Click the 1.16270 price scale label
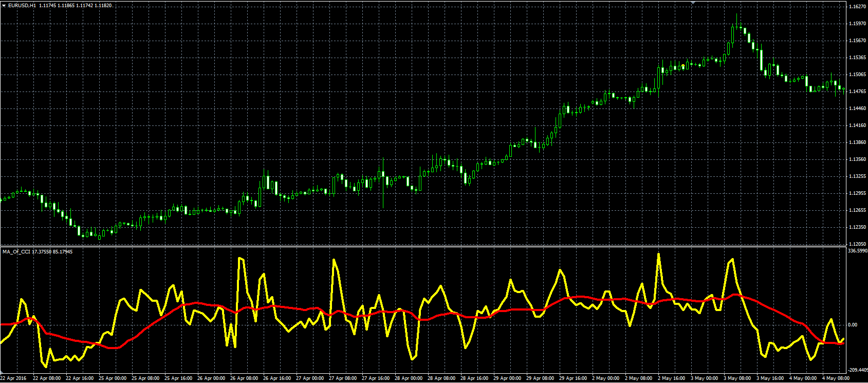This screenshot has width=868, height=383. pos(857,7)
